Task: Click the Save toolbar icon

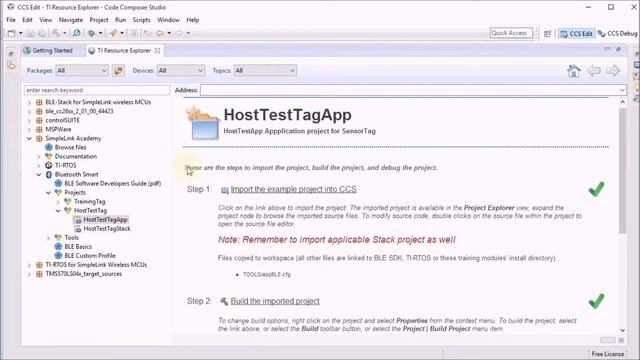Action: pyautogui.click(x=31, y=33)
